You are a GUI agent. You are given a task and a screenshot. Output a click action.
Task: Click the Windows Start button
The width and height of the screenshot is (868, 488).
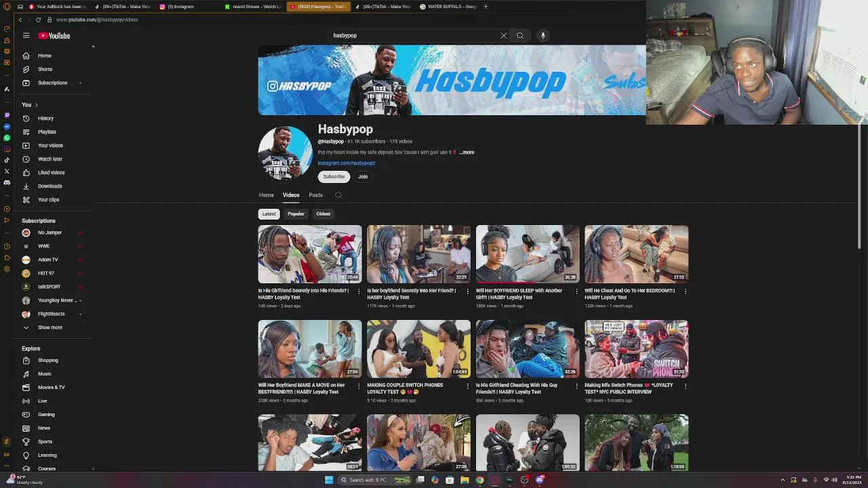coord(329,480)
